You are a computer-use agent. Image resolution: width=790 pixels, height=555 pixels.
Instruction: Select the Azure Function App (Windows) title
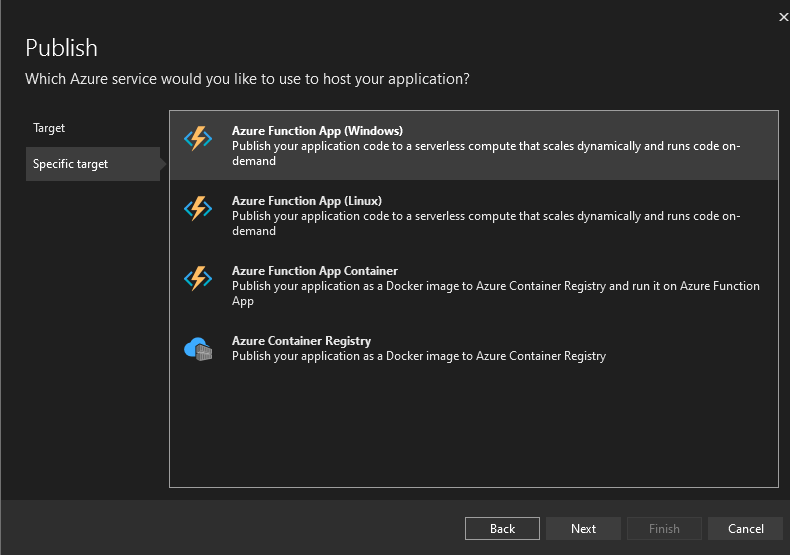pyautogui.click(x=317, y=131)
